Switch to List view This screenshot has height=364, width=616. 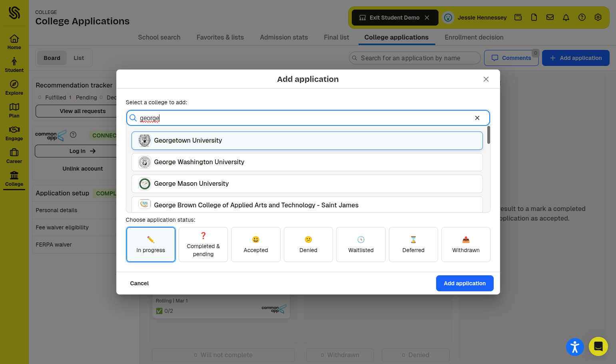click(x=79, y=58)
